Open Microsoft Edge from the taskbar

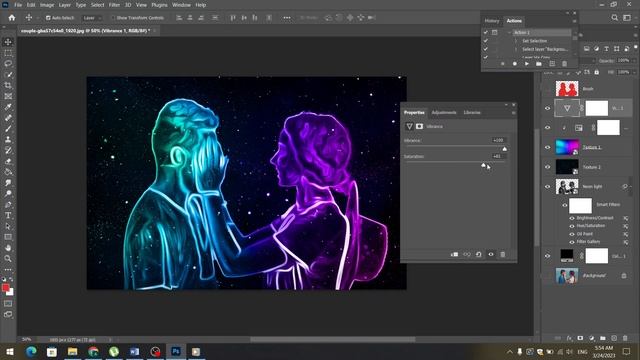[x=31, y=351]
